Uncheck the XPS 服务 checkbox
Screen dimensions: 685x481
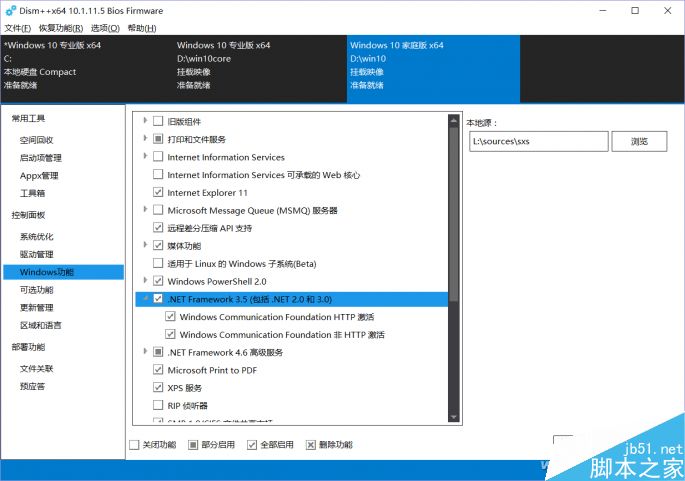(x=158, y=387)
